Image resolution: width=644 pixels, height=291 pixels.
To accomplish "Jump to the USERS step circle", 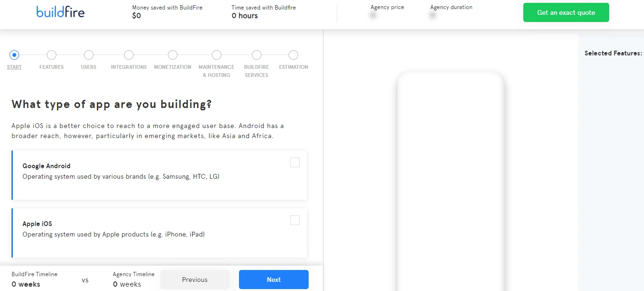I will [89, 55].
